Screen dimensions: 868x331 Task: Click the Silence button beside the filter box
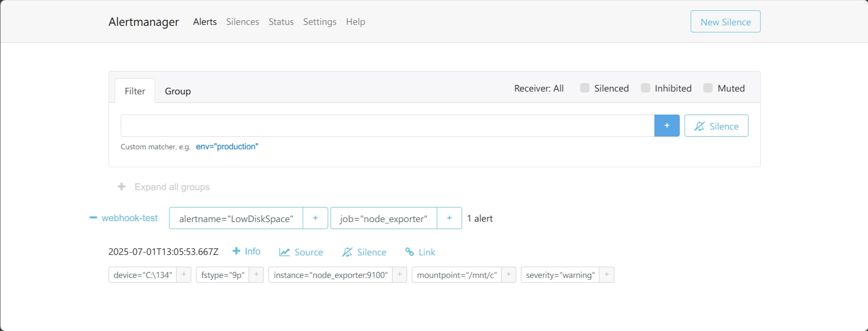[717, 126]
